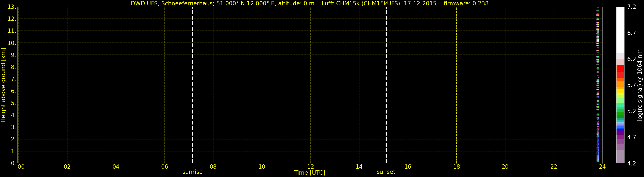Click the 'sunrise' label below the axis
Viewport: 644px width, 177px height.
(193, 172)
